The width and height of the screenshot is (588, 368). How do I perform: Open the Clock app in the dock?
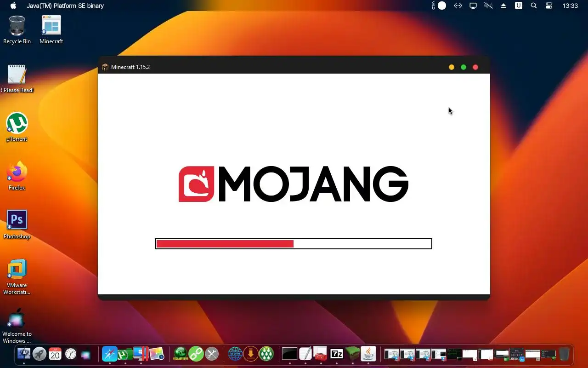(71, 354)
